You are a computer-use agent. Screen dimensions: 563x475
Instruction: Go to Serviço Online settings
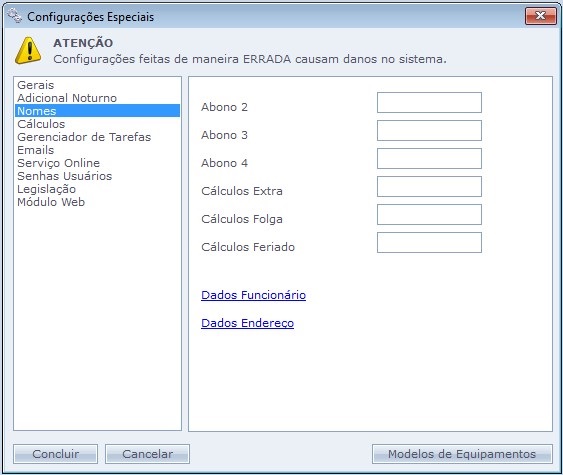58,163
